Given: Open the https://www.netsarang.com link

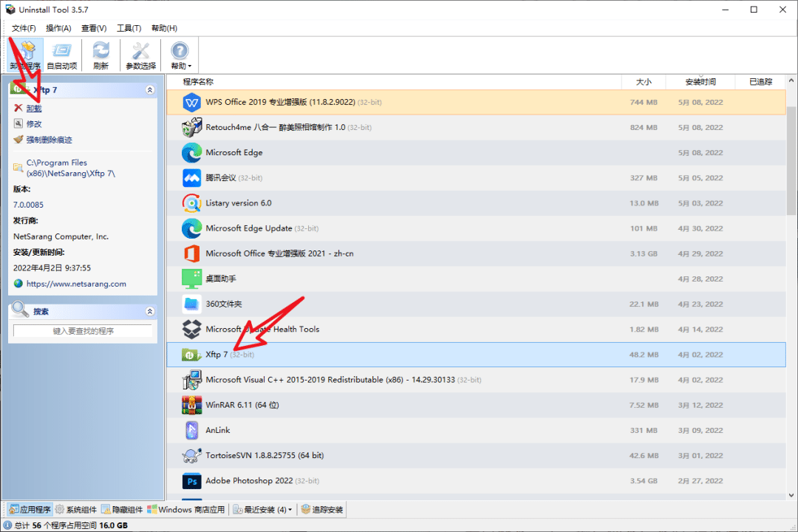Looking at the screenshot, I should click(x=76, y=284).
